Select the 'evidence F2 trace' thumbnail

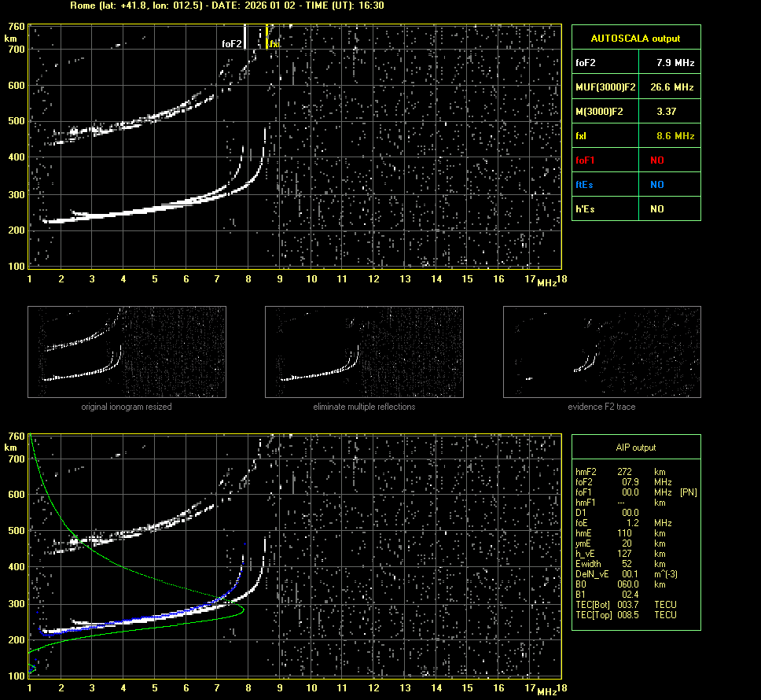point(601,352)
